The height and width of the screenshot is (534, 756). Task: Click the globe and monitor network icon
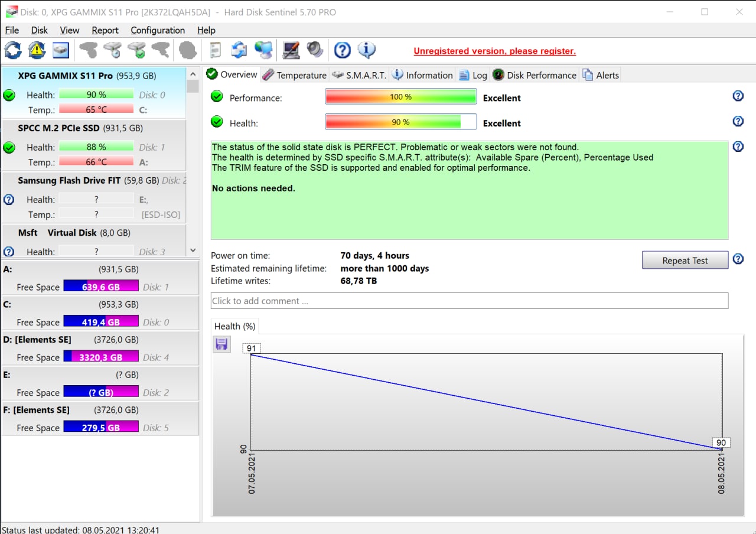(263, 50)
